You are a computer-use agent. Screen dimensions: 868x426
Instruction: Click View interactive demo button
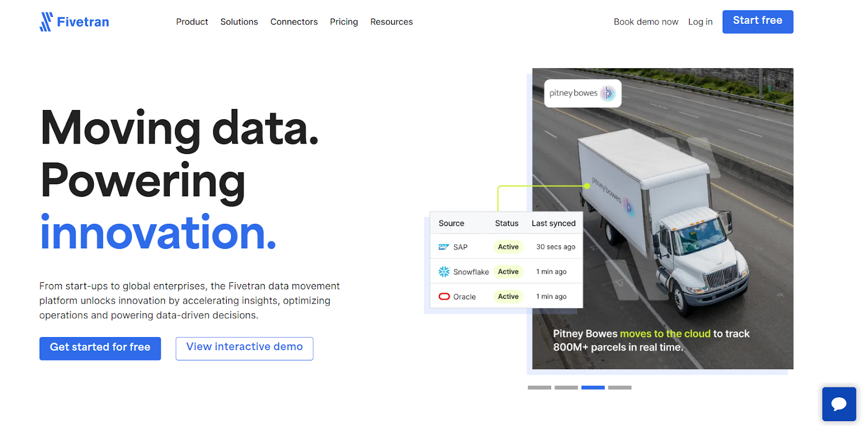[245, 348]
